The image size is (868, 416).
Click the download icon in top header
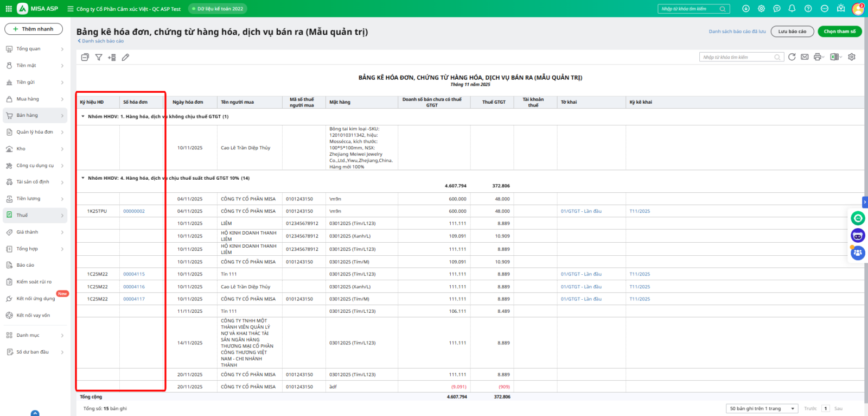746,9
